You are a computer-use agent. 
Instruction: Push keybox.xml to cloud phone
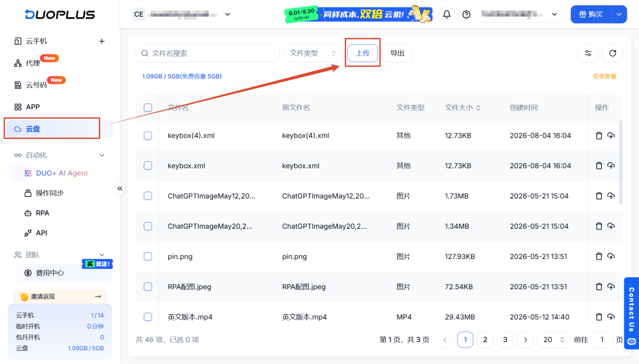coord(611,165)
